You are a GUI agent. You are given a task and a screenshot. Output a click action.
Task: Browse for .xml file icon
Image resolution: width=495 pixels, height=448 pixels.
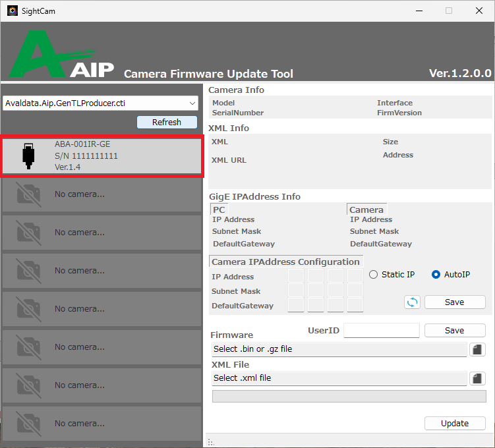(477, 379)
